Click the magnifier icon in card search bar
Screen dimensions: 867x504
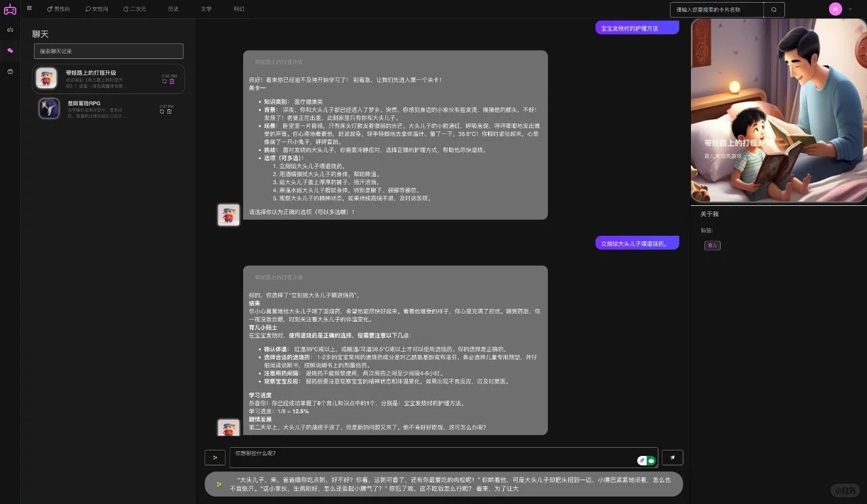[x=773, y=9]
